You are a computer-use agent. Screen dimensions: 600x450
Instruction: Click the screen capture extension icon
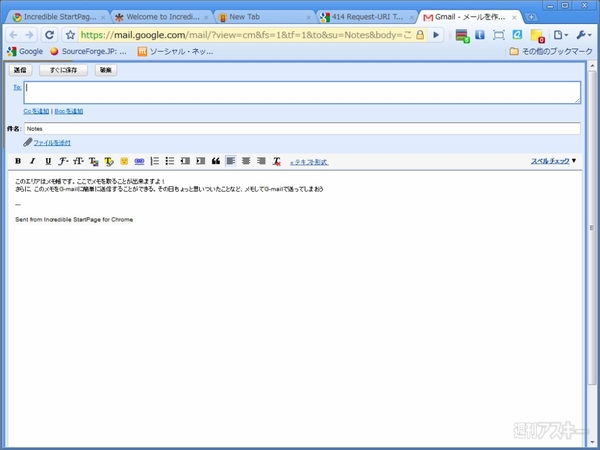pyautogui.click(x=499, y=35)
